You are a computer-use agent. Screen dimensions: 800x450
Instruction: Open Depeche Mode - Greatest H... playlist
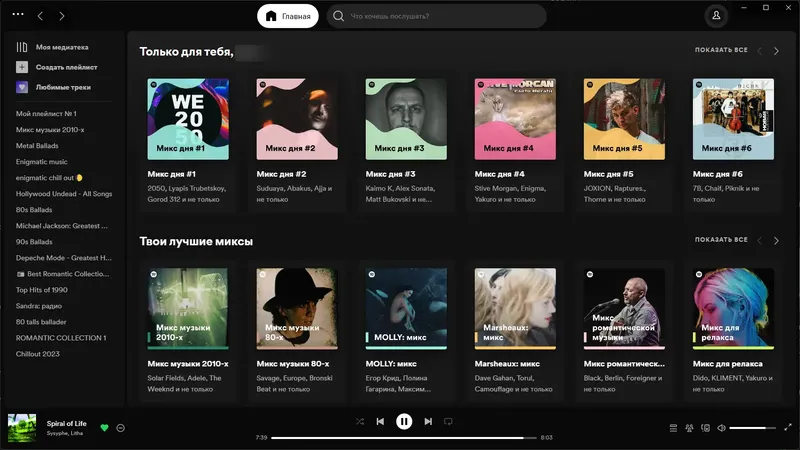coord(63,258)
